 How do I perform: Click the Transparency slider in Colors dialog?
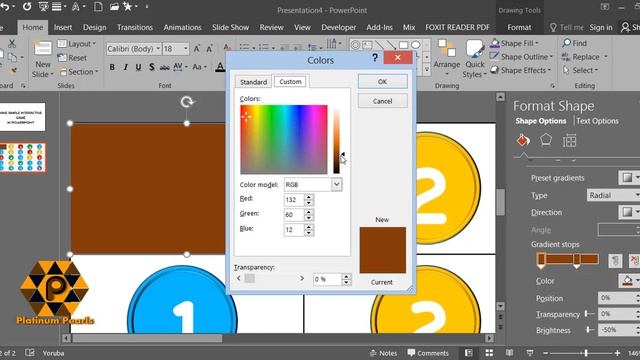270,278
